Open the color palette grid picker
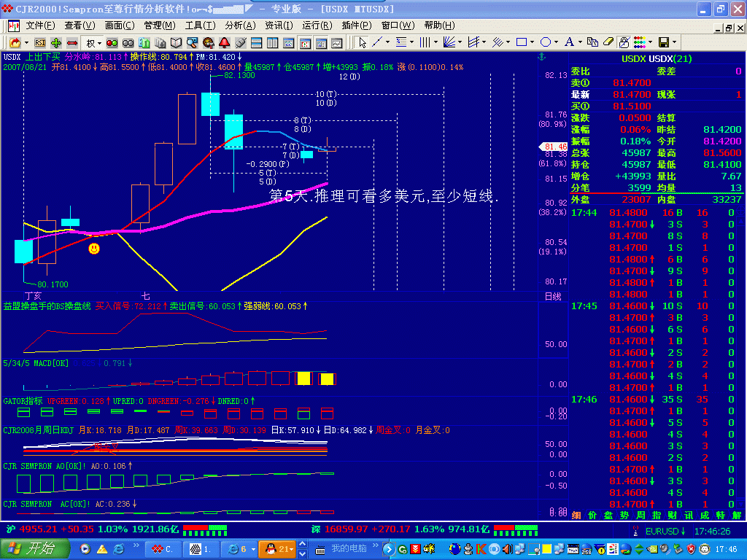 [x=640, y=42]
